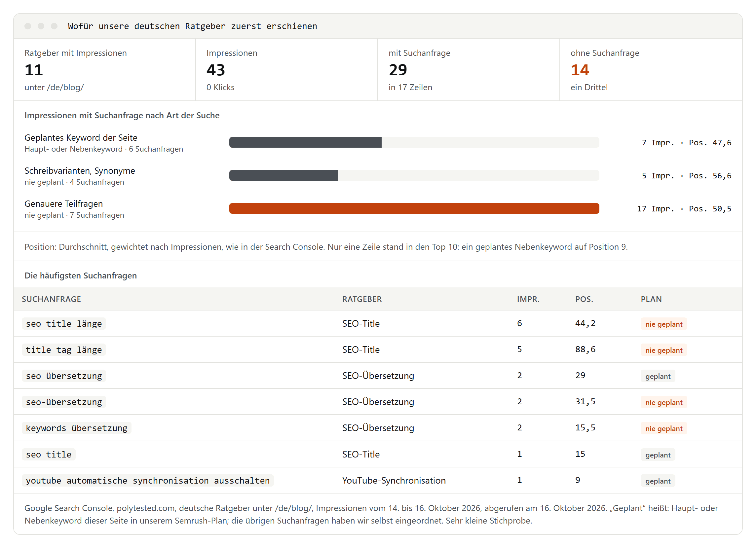756x548 pixels.
Task: Select the 'seo übersetzung' query chip
Action: coord(64,376)
